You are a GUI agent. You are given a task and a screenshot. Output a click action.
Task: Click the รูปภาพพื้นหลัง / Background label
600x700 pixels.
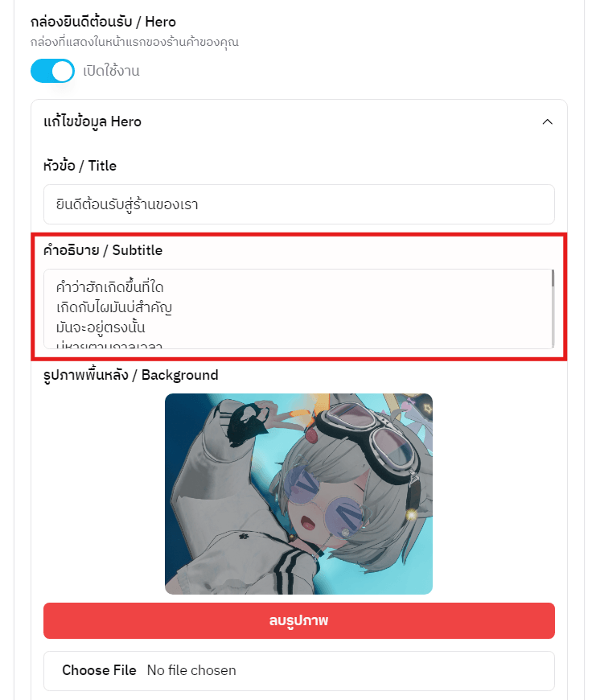coord(131,375)
